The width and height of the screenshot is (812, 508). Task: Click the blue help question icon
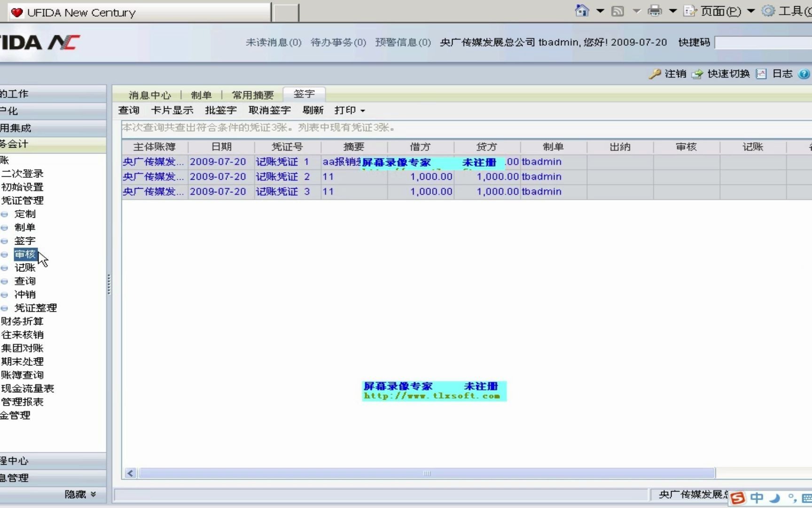pos(804,74)
